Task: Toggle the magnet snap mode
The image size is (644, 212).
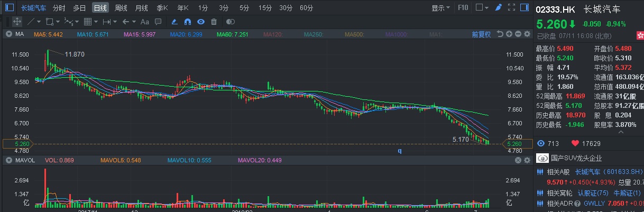Action: tap(188, 22)
